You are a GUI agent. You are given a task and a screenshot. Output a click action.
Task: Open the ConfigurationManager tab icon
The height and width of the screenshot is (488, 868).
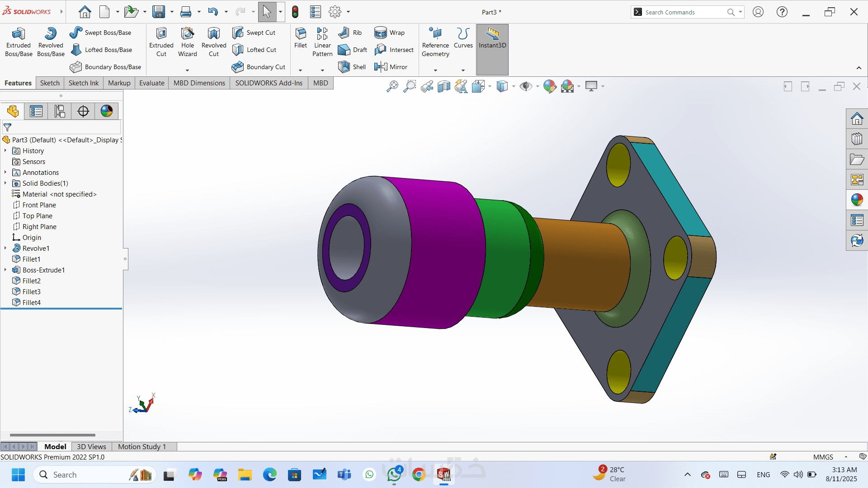click(60, 111)
